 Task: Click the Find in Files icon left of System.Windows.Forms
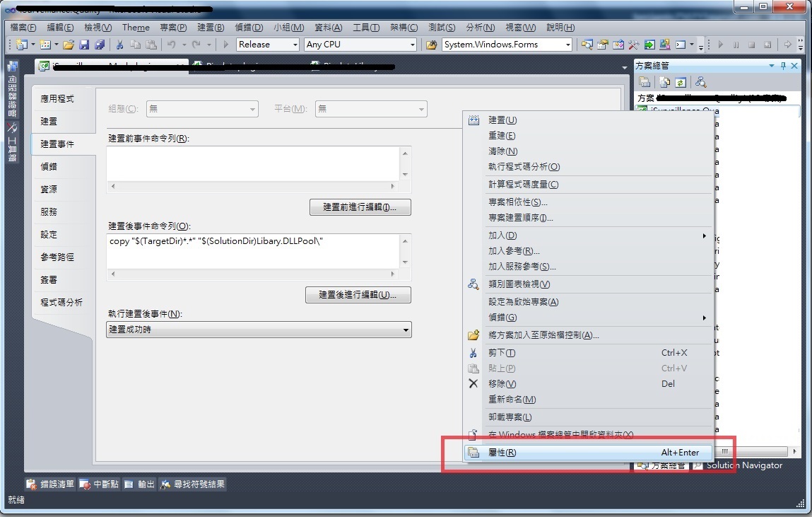432,45
